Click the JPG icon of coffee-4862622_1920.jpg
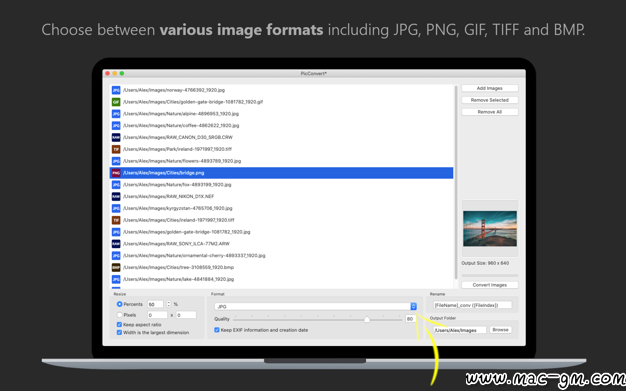This screenshot has width=626, height=391. [x=116, y=125]
